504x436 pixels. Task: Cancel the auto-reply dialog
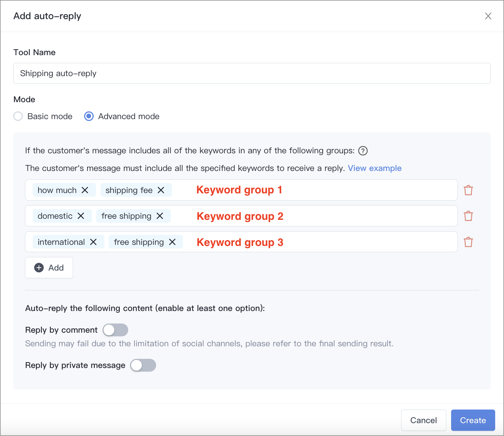pyautogui.click(x=424, y=420)
